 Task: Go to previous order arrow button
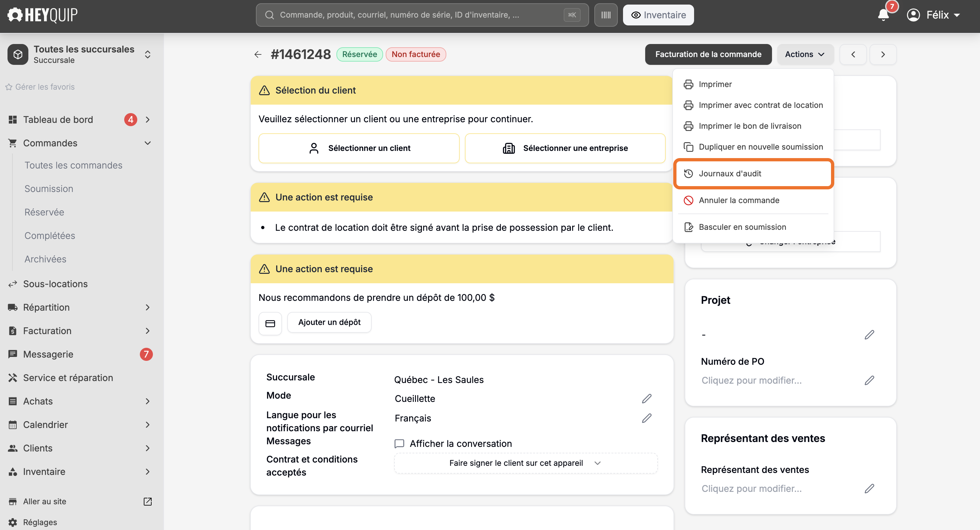pos(853,54)
